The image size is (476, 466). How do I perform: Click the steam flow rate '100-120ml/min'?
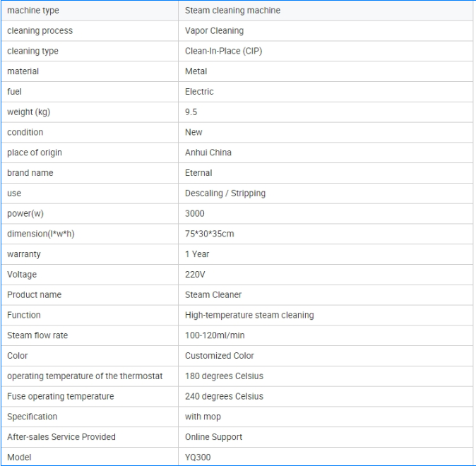point(215,335)
